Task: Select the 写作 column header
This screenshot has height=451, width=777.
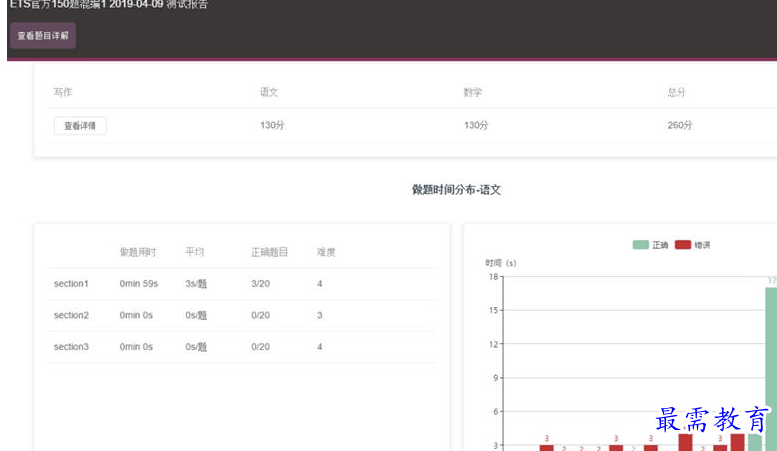Action: 63,92
